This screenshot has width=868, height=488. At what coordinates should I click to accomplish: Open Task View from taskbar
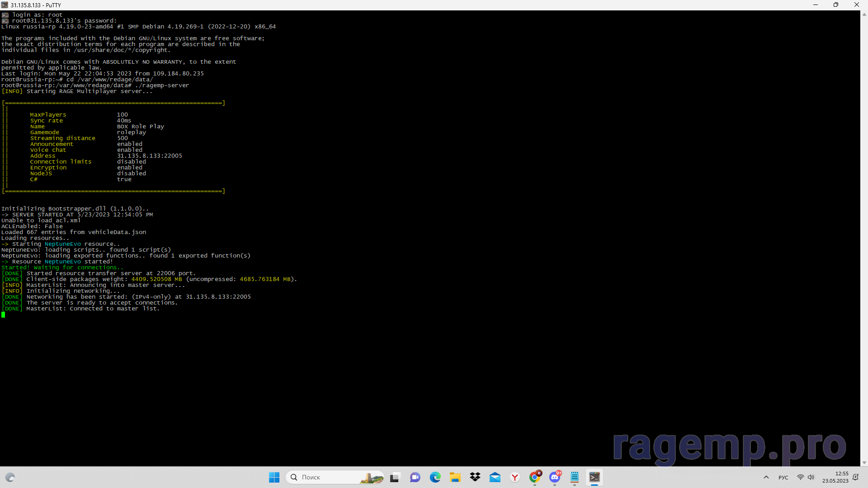[x=395, y=477]
